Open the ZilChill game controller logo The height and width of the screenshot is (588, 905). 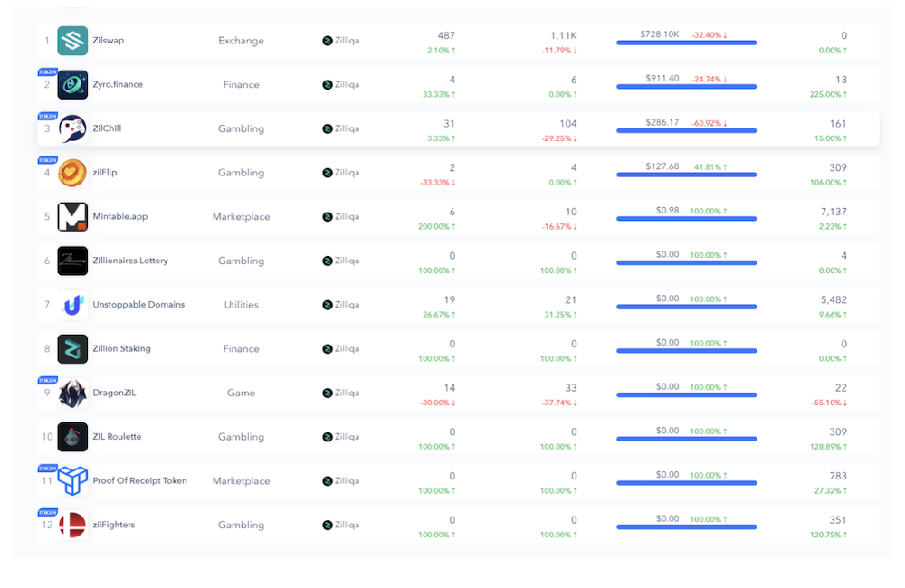click(72, 128)
